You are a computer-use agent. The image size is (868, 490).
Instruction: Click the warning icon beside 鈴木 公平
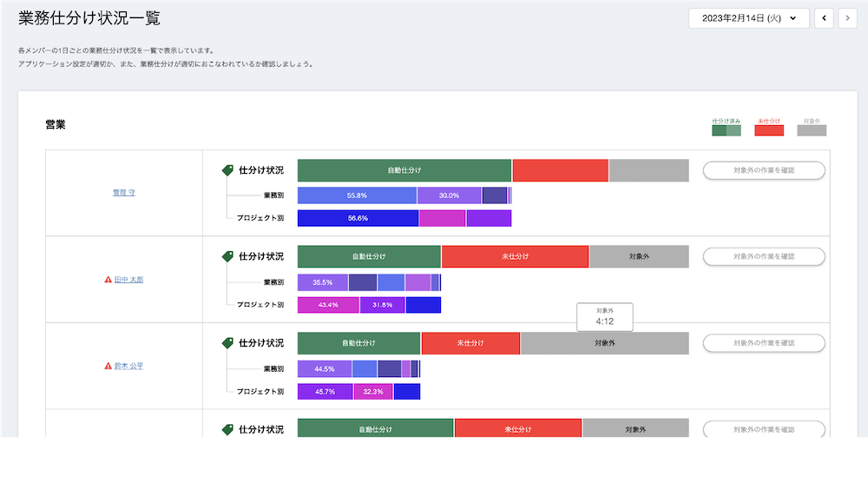tap(108, 367)
